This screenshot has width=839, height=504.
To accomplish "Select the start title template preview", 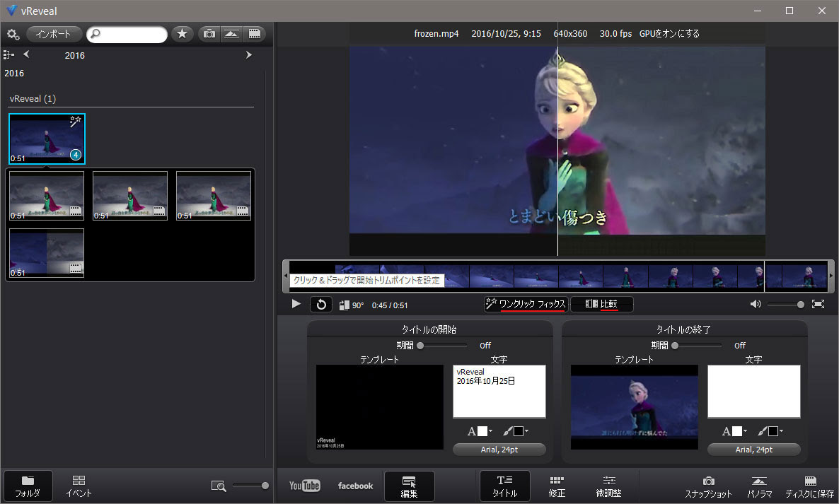I will (x=380, y=407).
